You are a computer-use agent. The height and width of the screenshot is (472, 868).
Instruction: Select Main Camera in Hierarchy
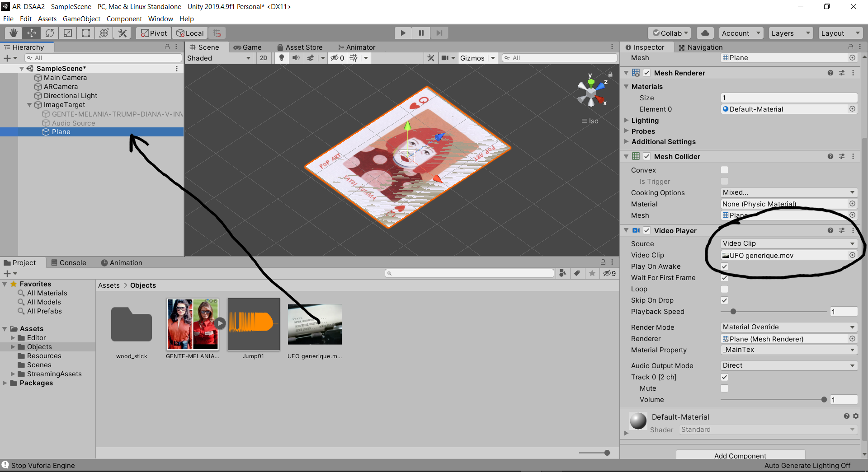65,78
